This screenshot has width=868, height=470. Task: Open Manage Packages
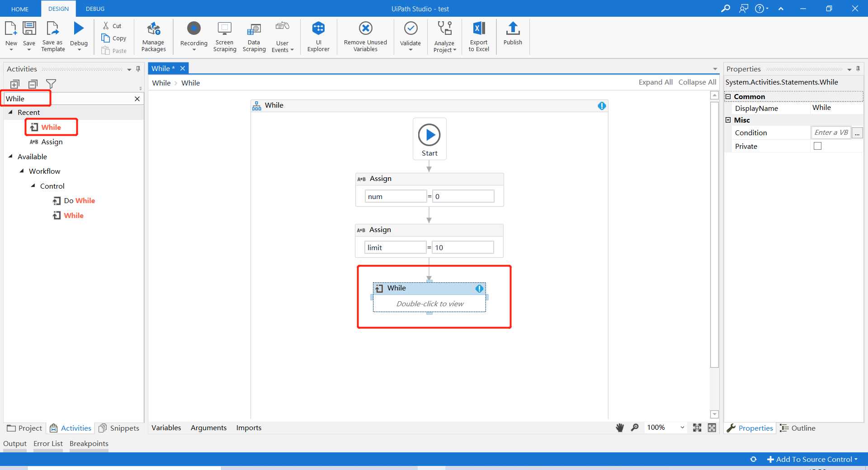pos(153,37)
